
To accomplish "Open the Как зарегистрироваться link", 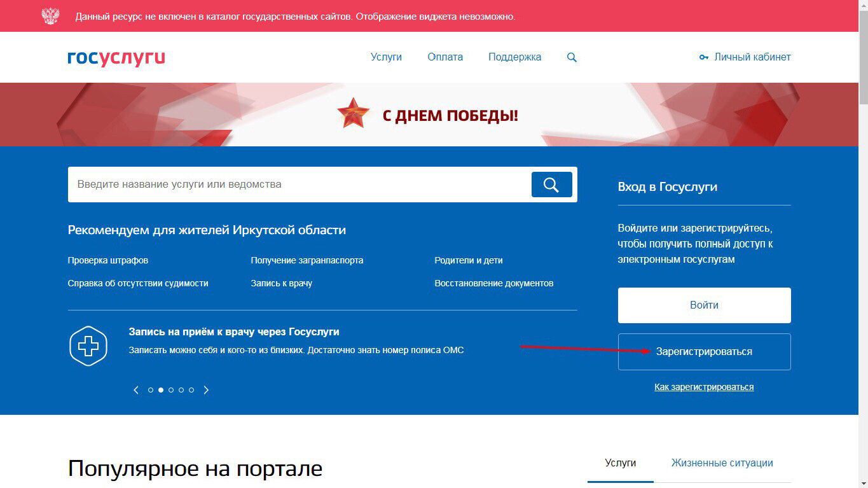I will pos(703,386).
